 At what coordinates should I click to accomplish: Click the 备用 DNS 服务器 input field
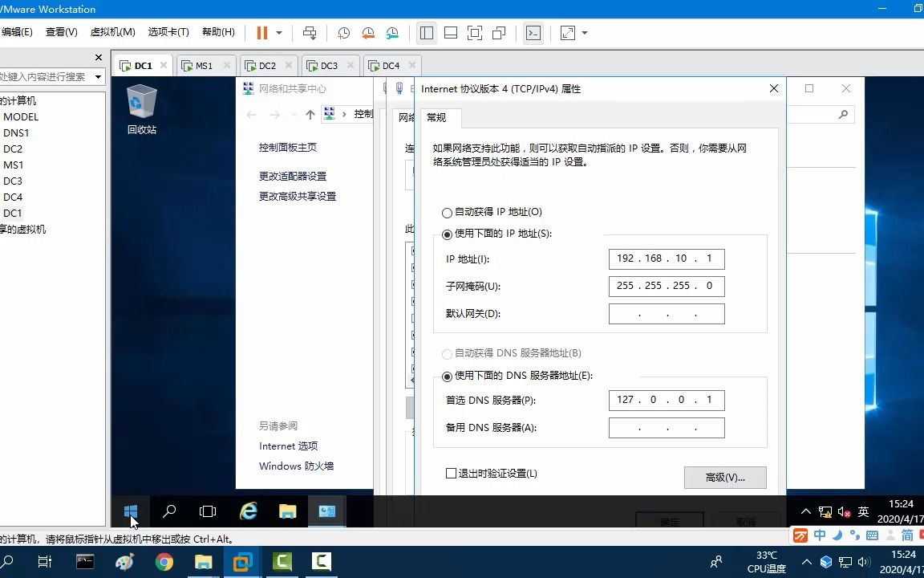[667, 428]
